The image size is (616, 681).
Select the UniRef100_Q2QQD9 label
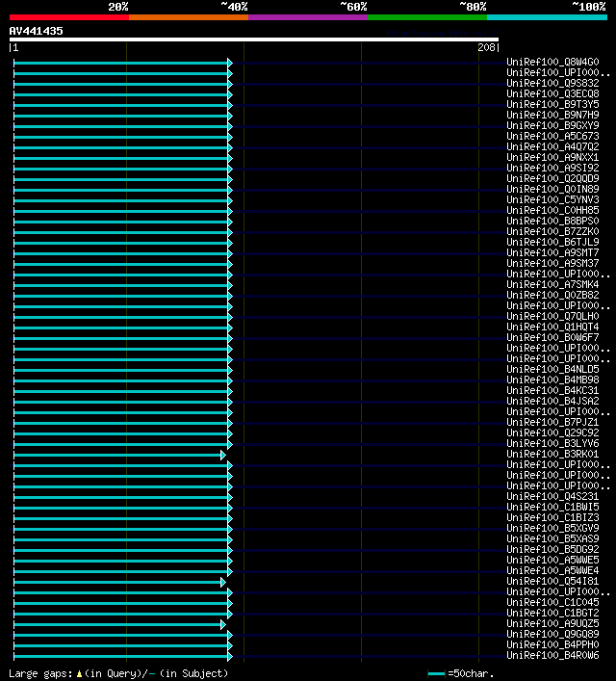click(552, 178)
